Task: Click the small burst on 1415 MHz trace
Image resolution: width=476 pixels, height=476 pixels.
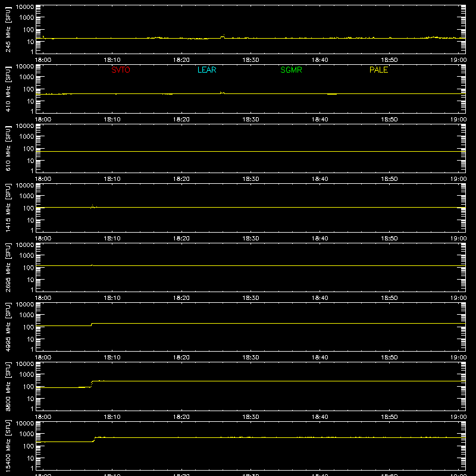Action: 93,207
